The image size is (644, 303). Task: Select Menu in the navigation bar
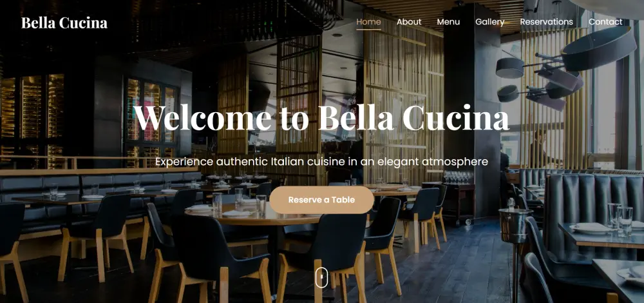[448, 22]
